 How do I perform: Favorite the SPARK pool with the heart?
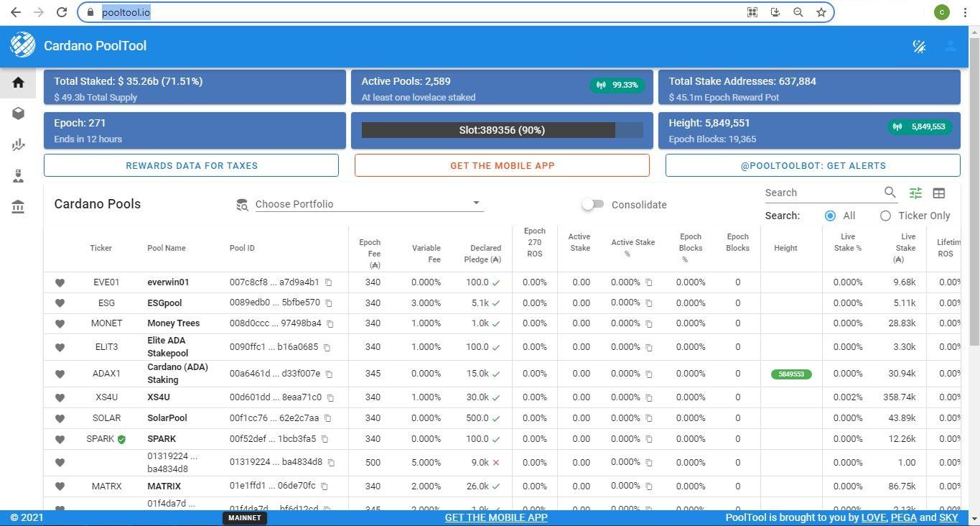click(x=60, y=439)
